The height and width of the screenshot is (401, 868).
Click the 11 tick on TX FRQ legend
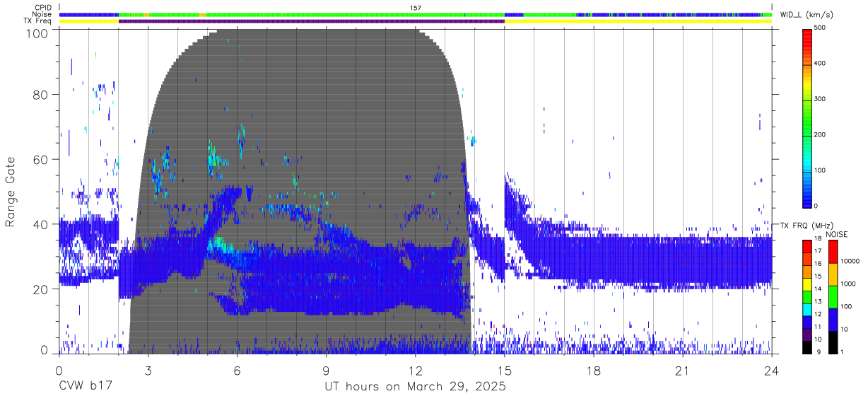pyautogui.click(x=819, y=327)
